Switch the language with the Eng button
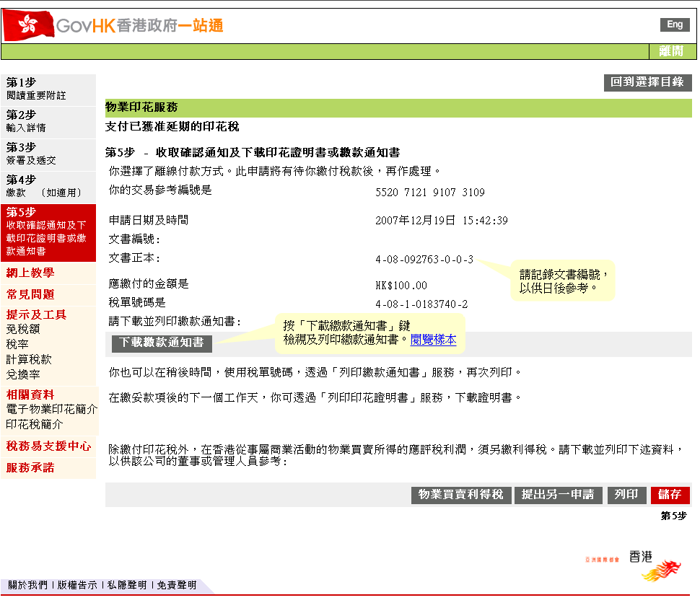Screen dimensions: 700x608 [x=675, y=25]
